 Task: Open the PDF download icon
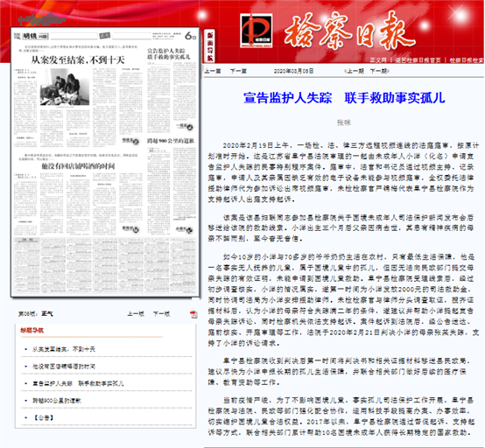tap(193, 314)
